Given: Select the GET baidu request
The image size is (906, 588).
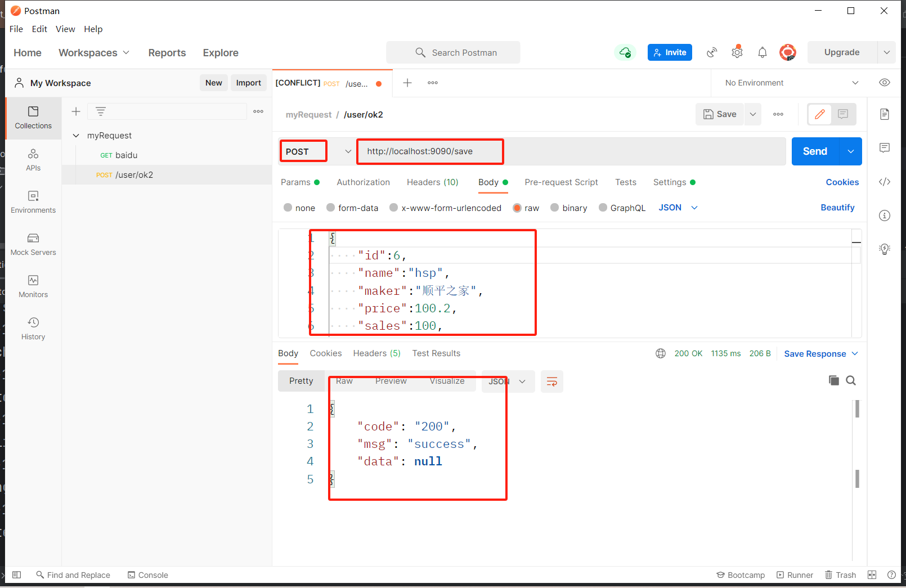Looking at the screenshot, I should (x=167, y=155).
